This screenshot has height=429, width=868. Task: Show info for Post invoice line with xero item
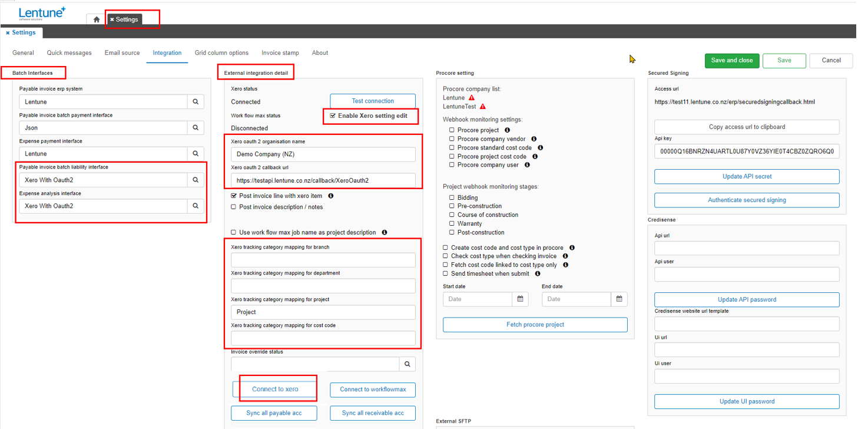pyautogui.click(x=331, y=196)
